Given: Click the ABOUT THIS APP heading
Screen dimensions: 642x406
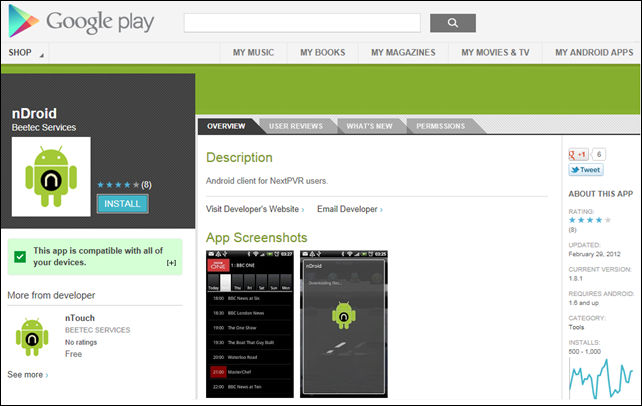Looking at the screenshot, I should pos(601,194).
